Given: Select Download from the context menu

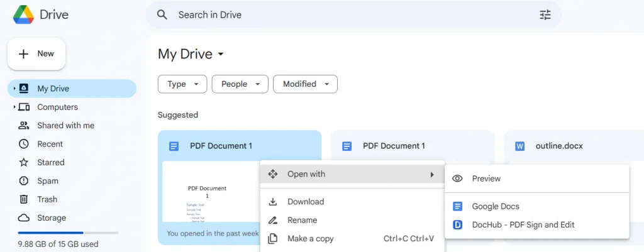Looking at the screenshot, I should (x=306, y=202).
